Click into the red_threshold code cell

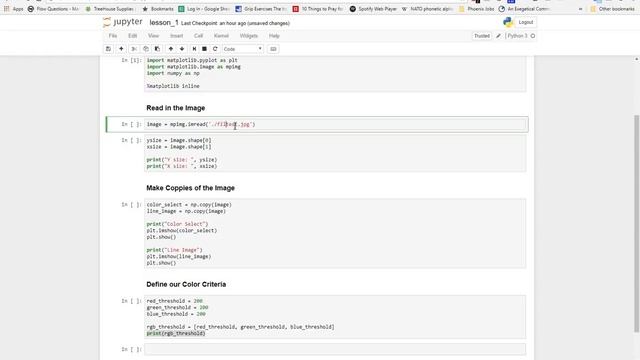[x=335, y=317]
